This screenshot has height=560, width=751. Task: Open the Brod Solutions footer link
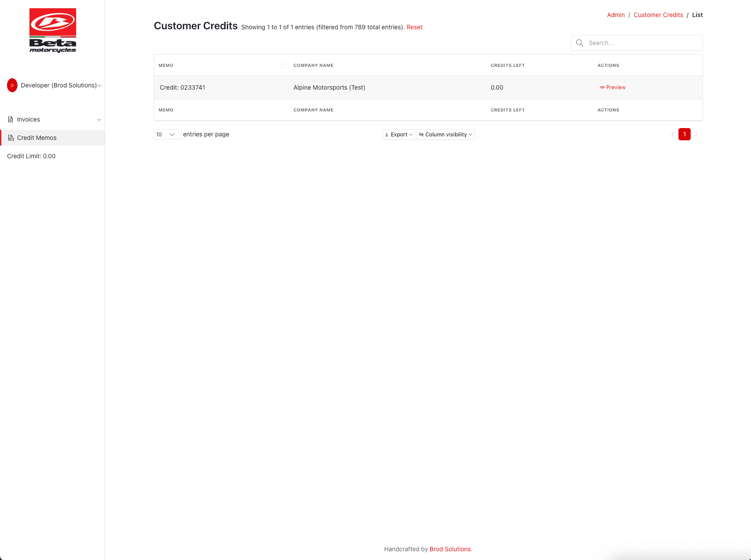tap(450, 549)
